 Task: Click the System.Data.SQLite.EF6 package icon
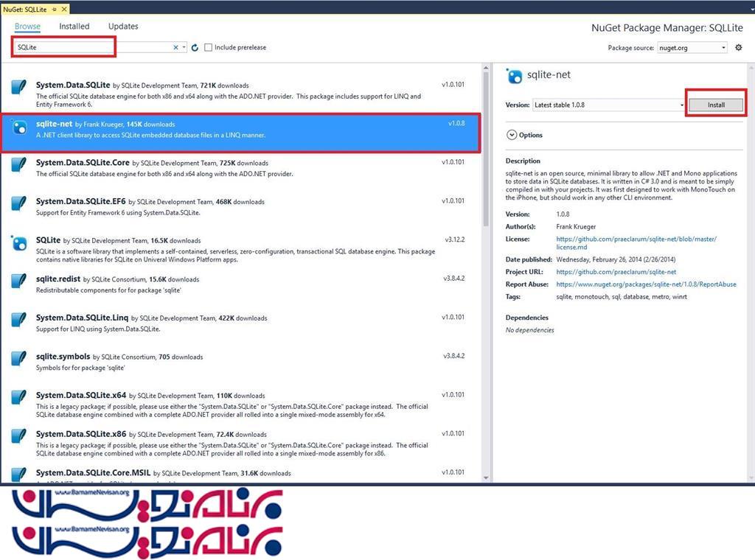pyautogui.click(x=19, y=203)
